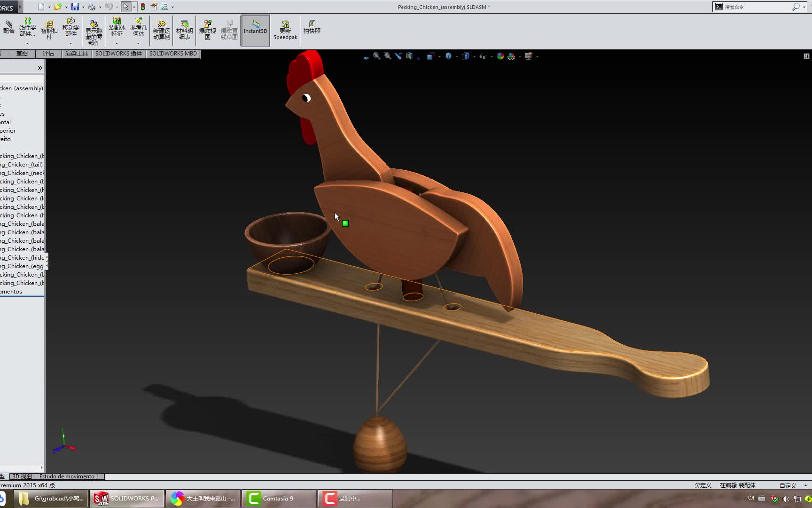Switch to the 评估 (Evaluate) tab
The height and width of the screenshot is (508, 812).
[48, 54]
